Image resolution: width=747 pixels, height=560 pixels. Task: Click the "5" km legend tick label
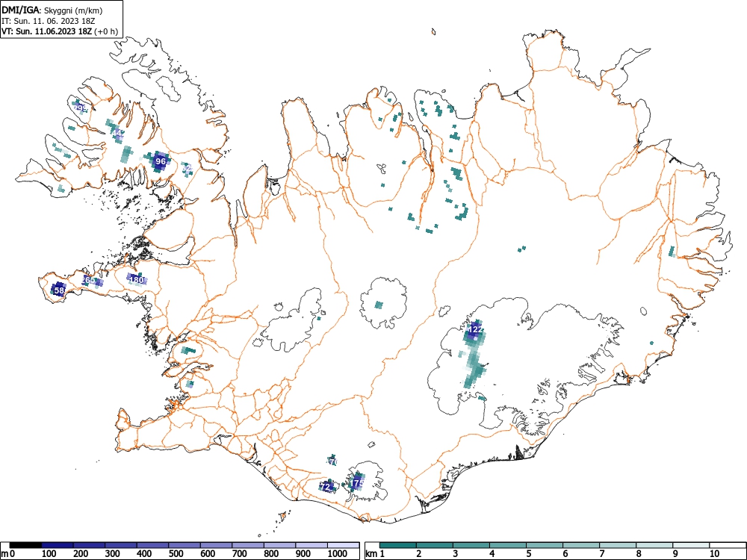[x=529, y=554]
